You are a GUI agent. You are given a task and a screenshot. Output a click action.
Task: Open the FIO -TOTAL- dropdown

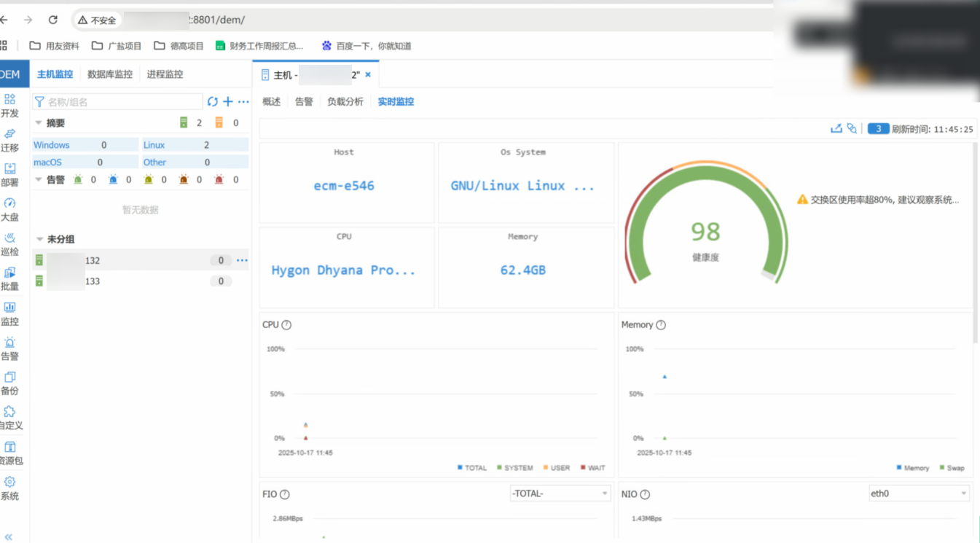coord(560,493)
